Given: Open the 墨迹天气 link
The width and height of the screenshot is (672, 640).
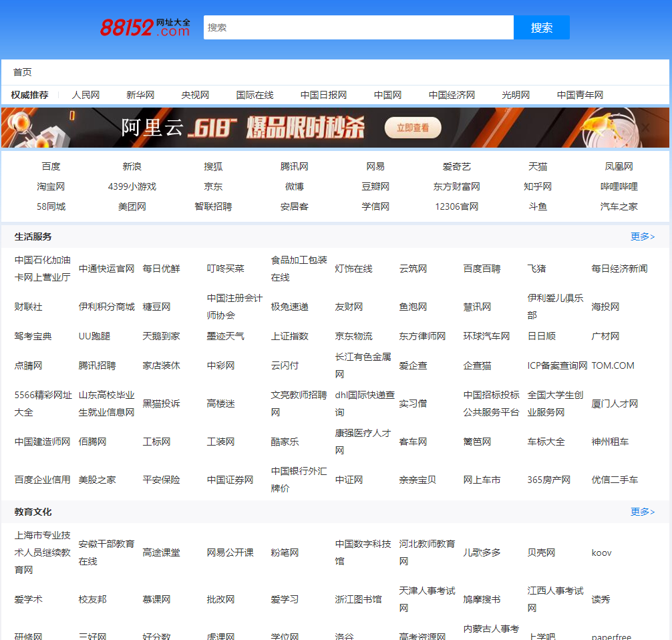Looking at the screenshot, I should (225, 336).
